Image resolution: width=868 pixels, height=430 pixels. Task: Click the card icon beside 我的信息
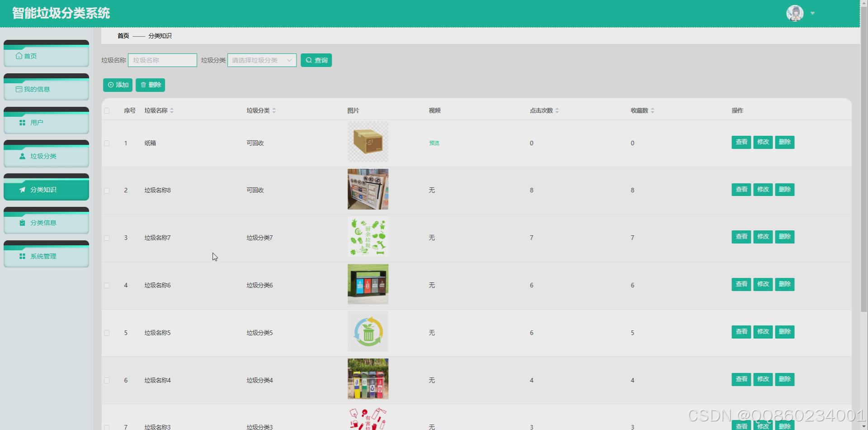pos(19,89)
